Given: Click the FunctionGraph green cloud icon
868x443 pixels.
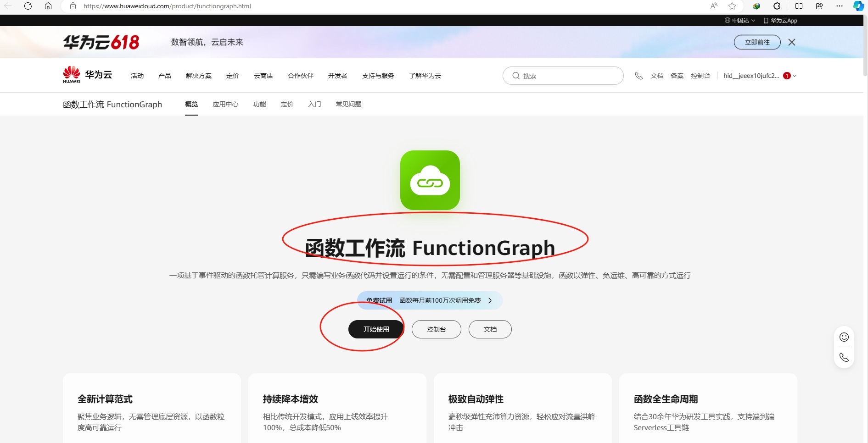Looking at the screenshot, I should click(x=430, y=180).
